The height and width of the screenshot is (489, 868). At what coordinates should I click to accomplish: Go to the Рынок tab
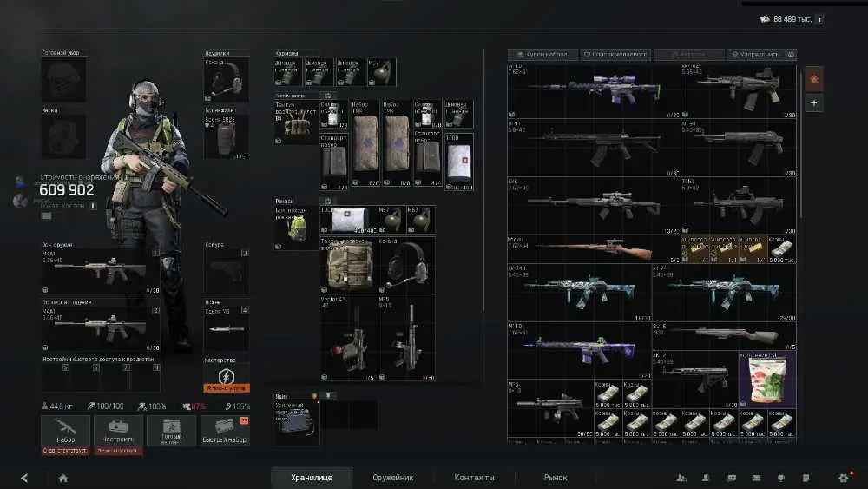(x=556, y=478)
